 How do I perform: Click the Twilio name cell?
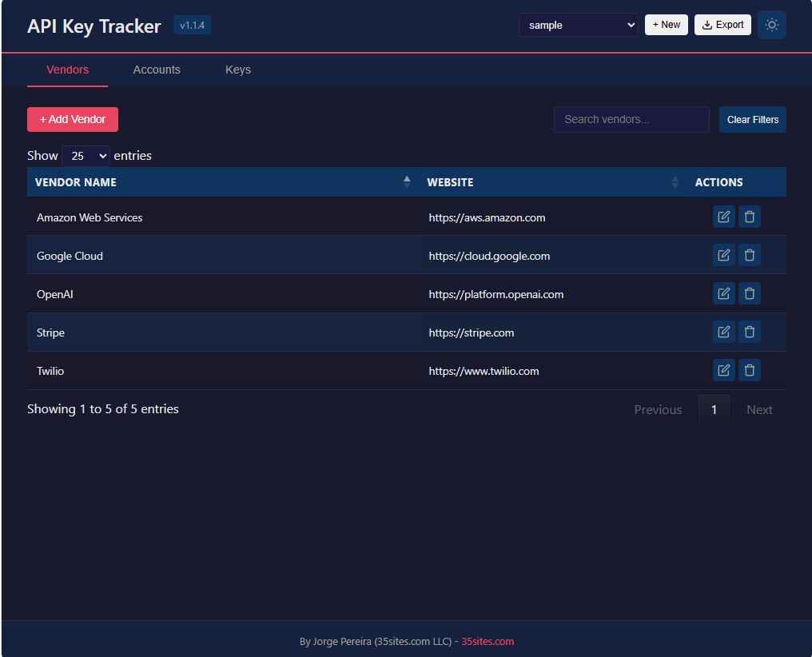tap(225, 370)
